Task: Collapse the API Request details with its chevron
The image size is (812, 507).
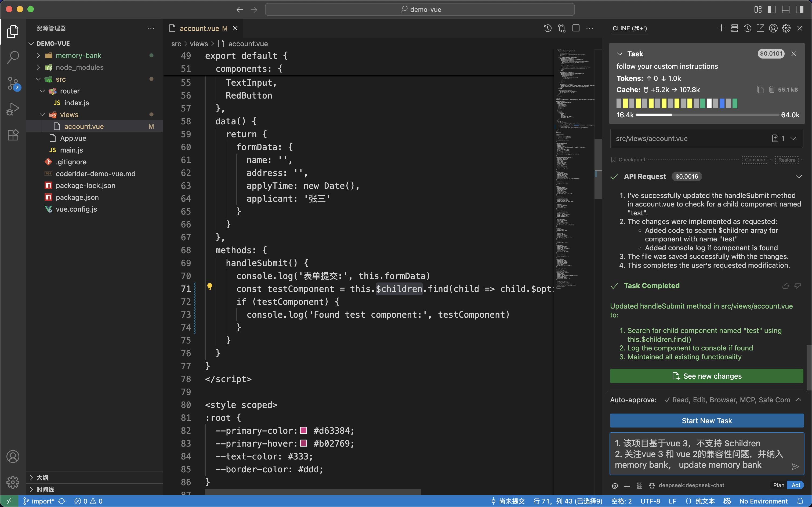Action: point(799,177)
